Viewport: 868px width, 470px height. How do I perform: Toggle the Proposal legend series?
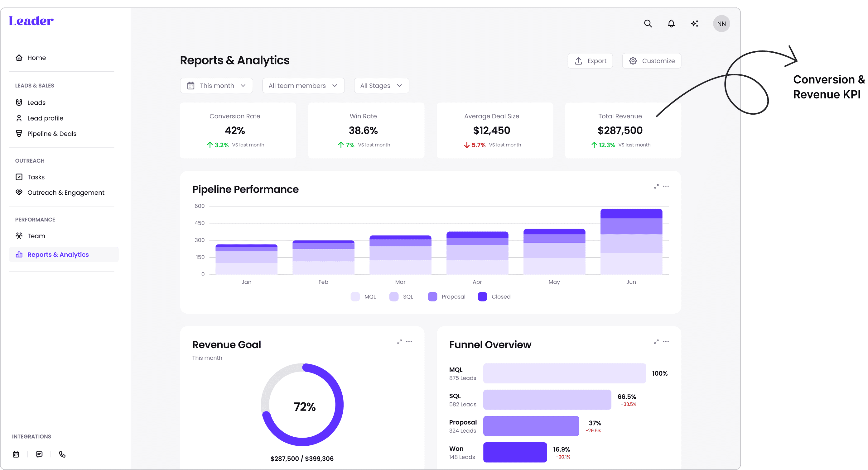446,297
